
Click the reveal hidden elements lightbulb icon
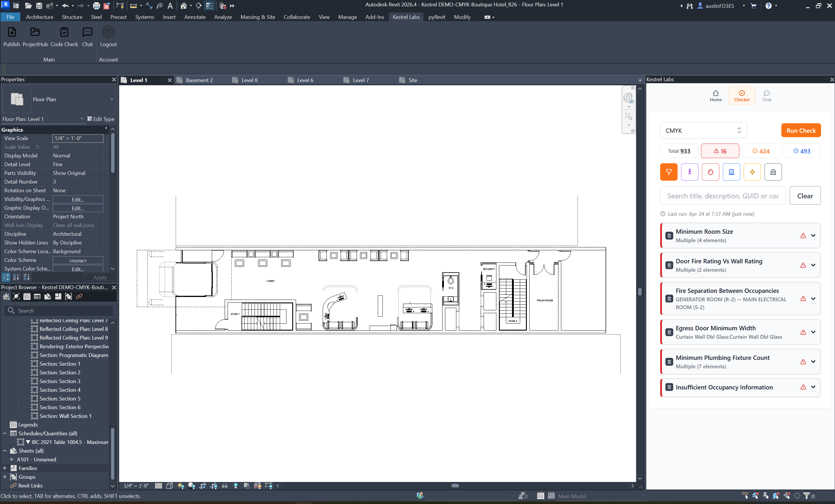click(236, 486)
